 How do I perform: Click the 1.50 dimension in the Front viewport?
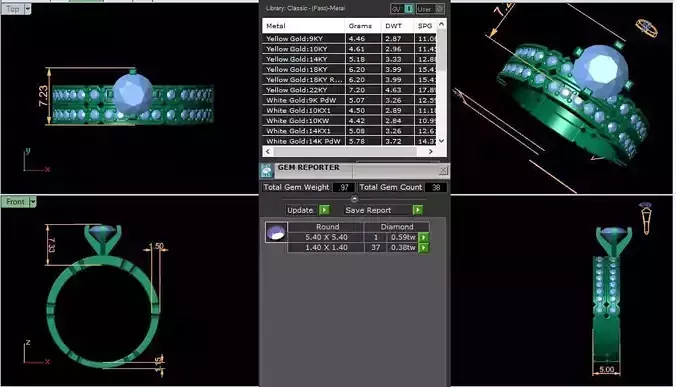pos(156,247)
